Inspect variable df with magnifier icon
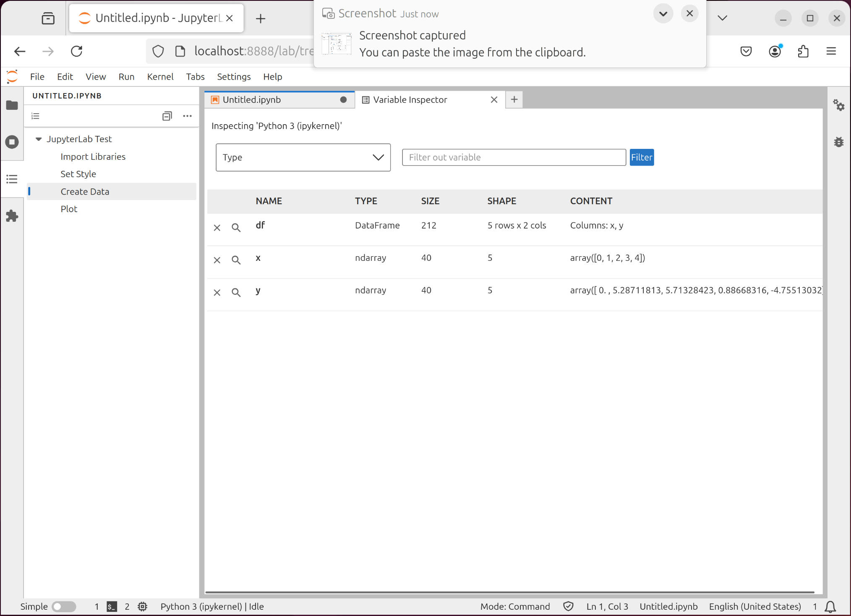Viewport: 851px width, 616px height. (236, 228)
